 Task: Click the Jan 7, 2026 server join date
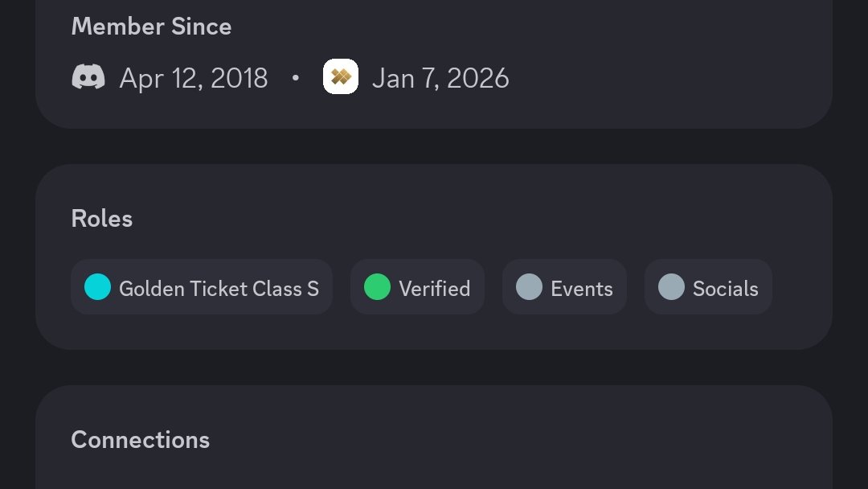[440, 78]
